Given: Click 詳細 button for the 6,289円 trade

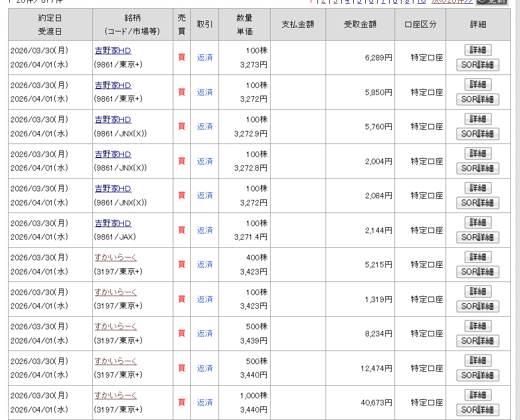Looking at the screenshot, I should (478, 50).
